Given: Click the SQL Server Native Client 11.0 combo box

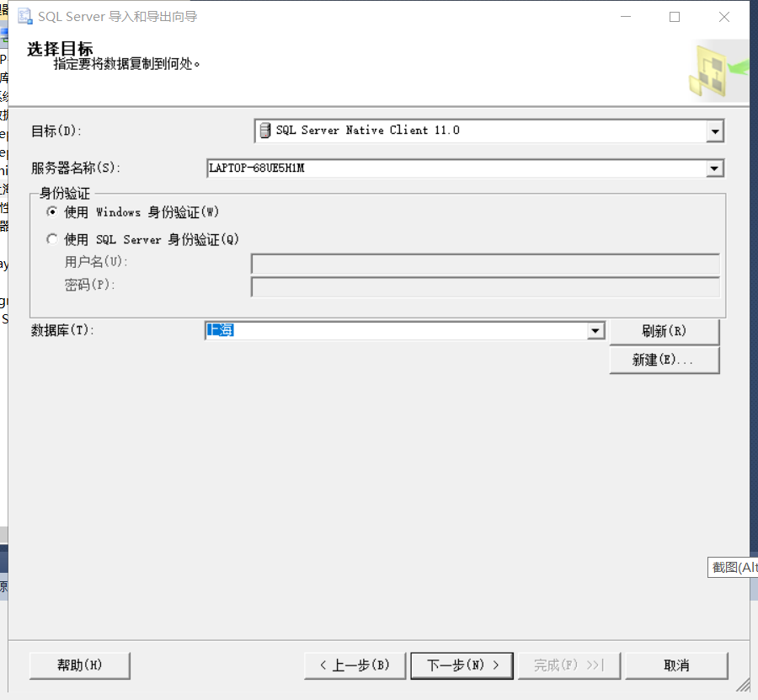Looking at the screenshot, I should click(488, 131).
